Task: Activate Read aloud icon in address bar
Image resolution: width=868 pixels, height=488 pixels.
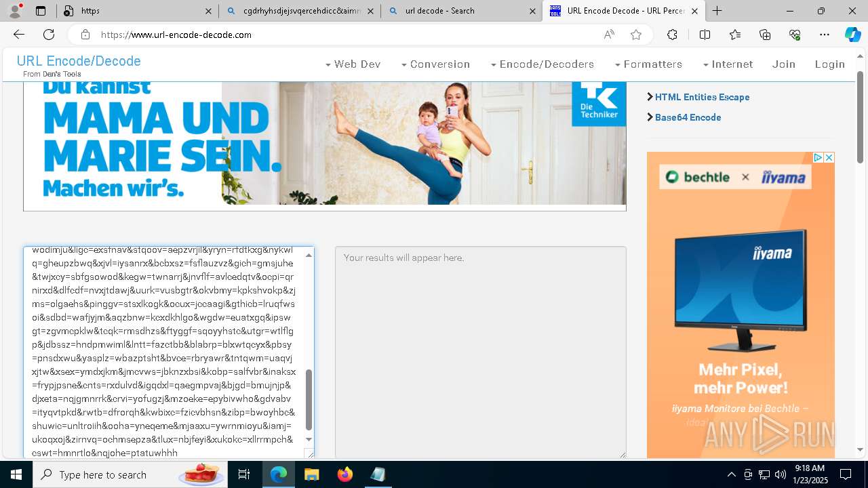Action: pyautogui.click(x=609, y=35)
